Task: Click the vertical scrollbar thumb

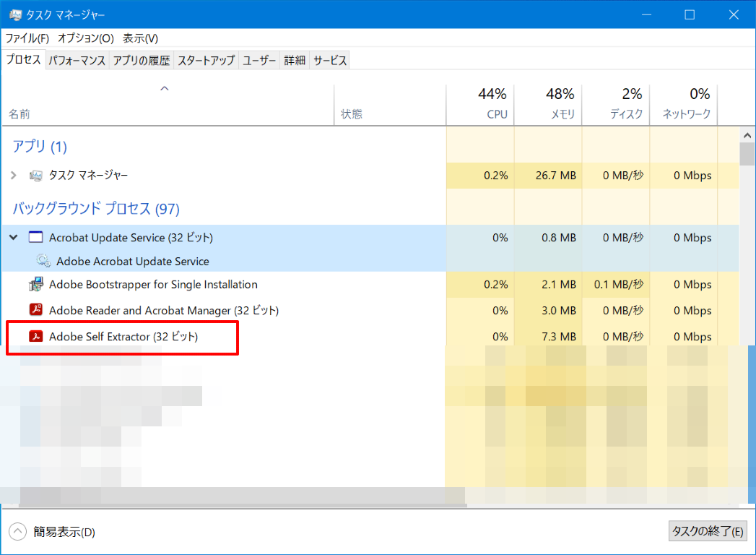Action: click(747, 155)
